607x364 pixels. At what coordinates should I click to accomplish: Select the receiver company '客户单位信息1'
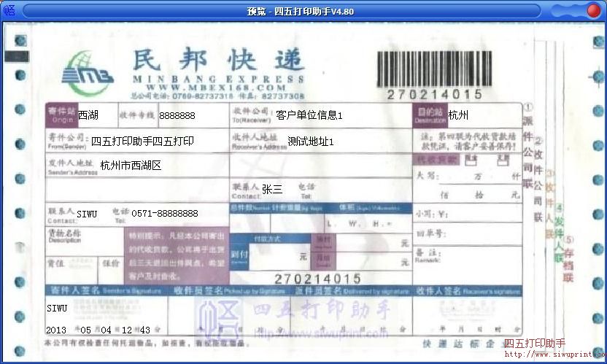click(309, 115)
